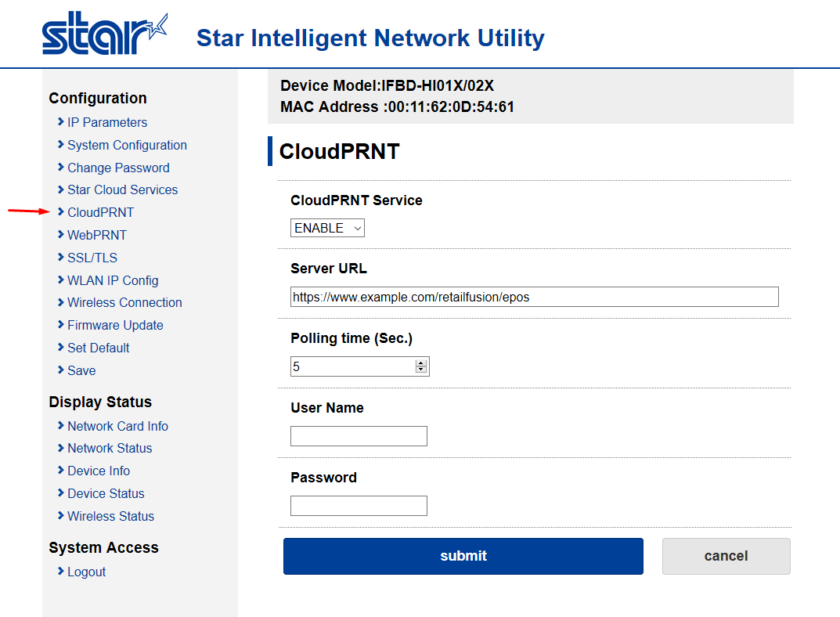This screenshot has height=617, width=840.
Task: Open Wireless Connection settings
Action: [124, 302]
